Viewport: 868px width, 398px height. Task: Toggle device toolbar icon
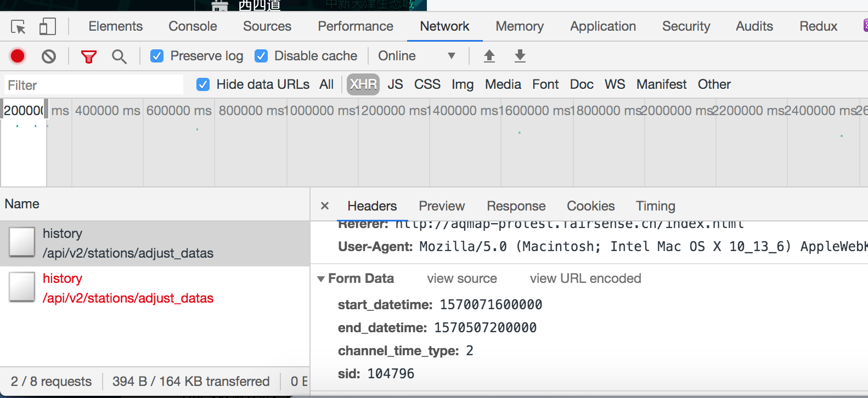(x=48, y=27)
